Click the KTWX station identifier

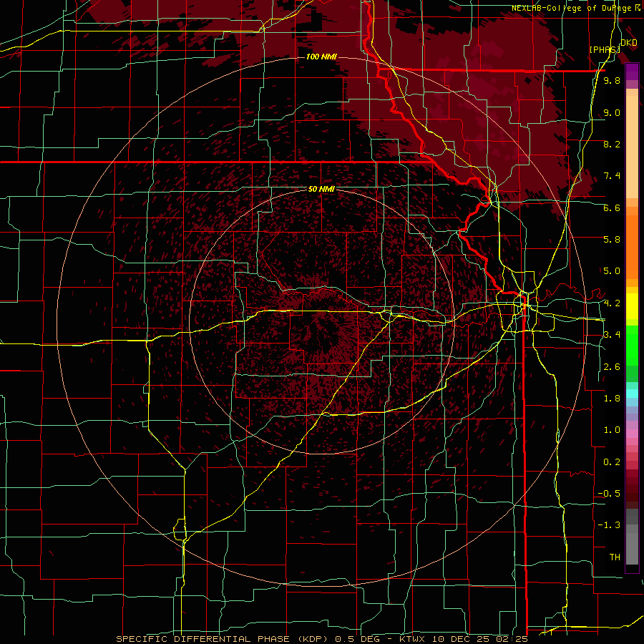[x=412, y=639]
